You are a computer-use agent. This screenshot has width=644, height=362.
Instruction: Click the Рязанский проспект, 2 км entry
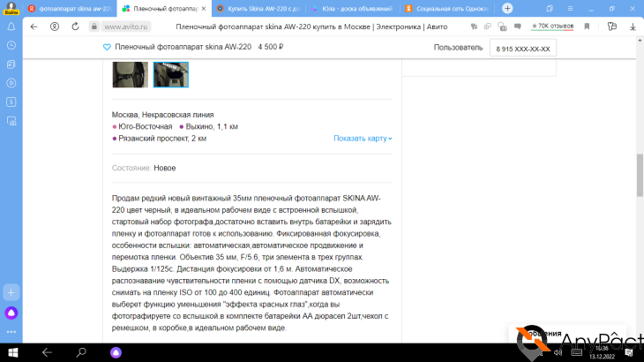click(x=160, y=139)
